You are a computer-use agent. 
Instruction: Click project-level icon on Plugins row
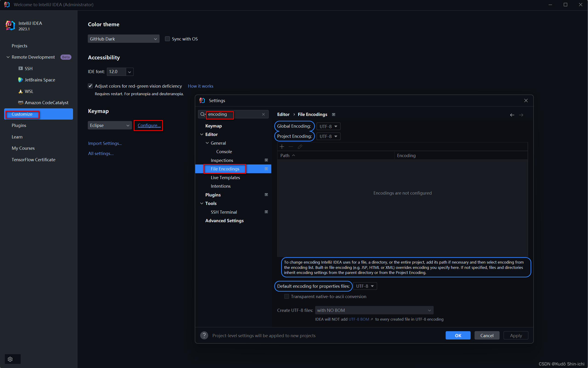click(x=266, y=195)
